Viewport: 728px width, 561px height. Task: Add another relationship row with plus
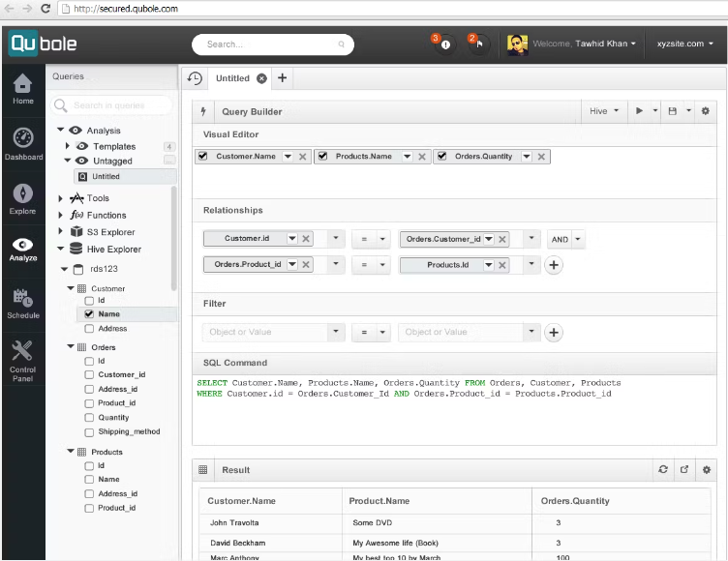[554, 265]
